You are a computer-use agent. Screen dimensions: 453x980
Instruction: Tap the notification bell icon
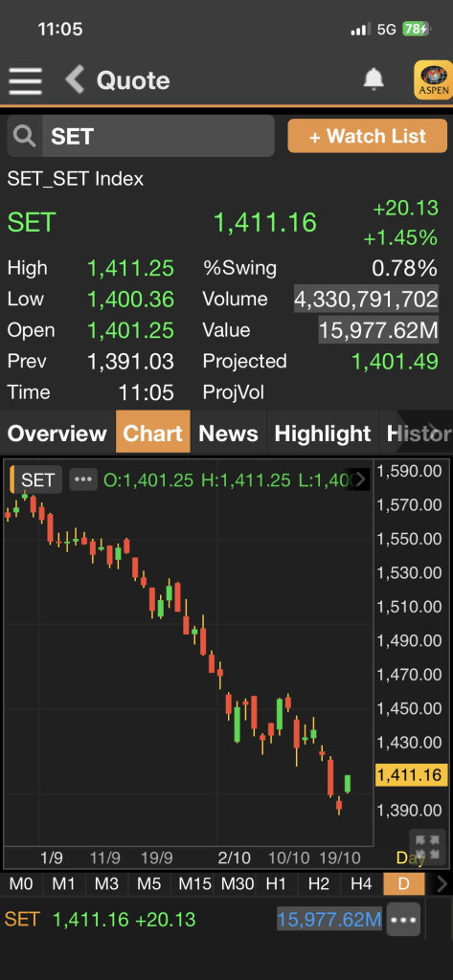(x=374, y=79)
